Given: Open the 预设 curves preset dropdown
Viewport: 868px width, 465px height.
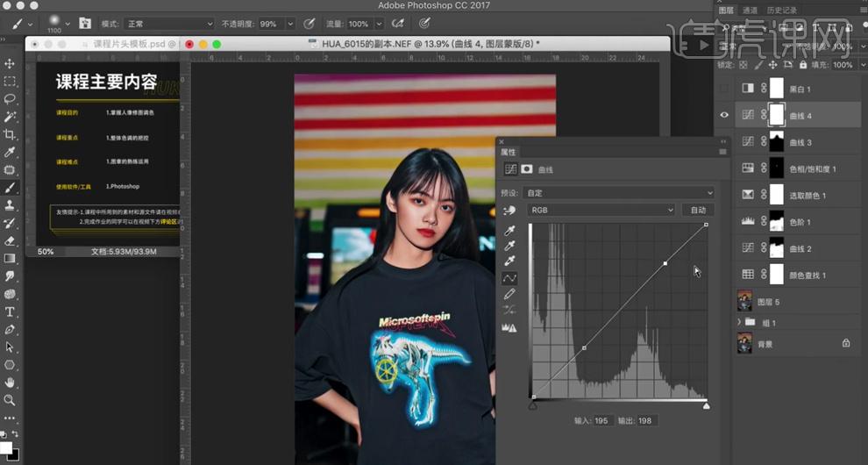Looking at the screenshot, I should click(618, 193).
